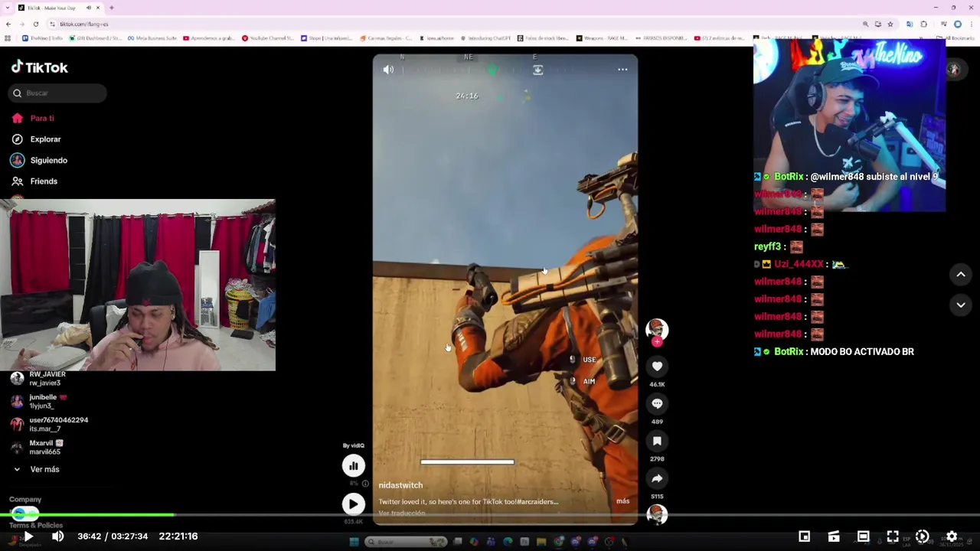Go to next video with down chevron
The height and width of the screenshot is (551, 980).
[961, 305]
